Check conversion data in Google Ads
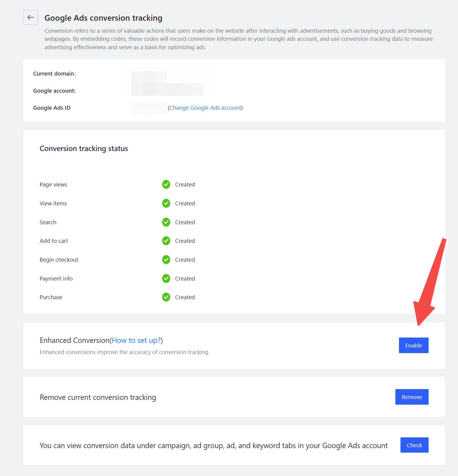This screenshot has height=476, width=458. [415, 445]
